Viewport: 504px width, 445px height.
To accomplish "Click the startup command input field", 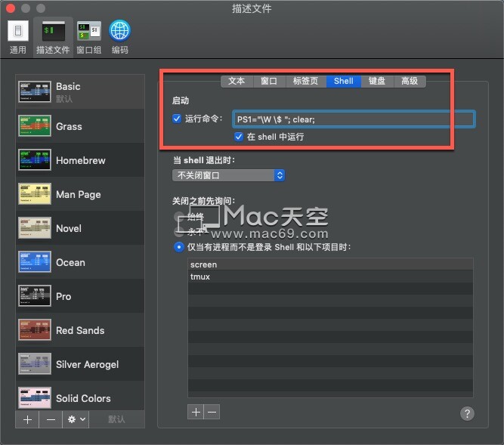I will point(354,119).
